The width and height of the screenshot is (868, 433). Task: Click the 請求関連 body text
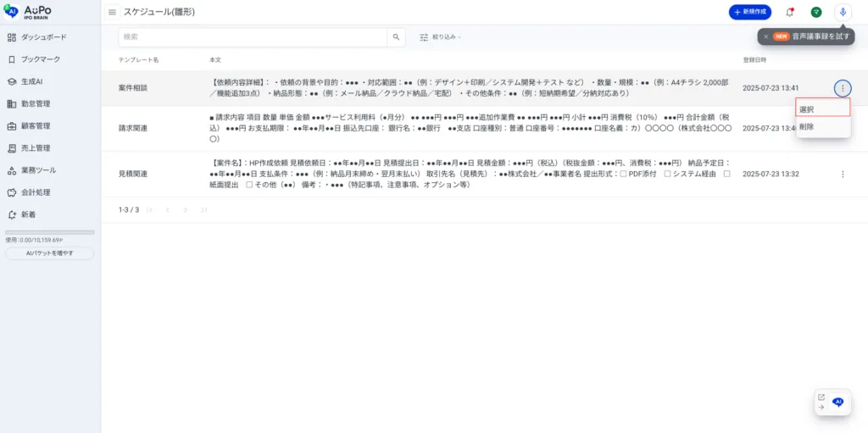point(471,128)
